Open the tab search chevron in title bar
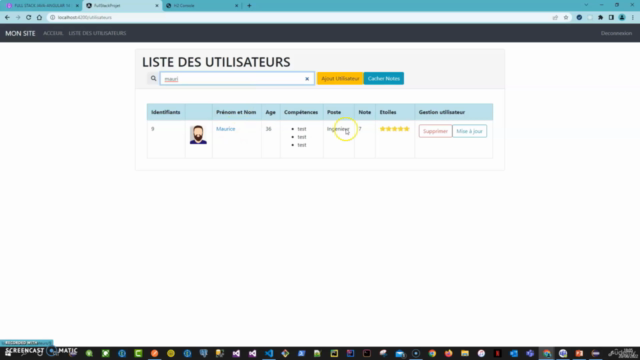Screen dimensions: 640x360 point(586,5)
